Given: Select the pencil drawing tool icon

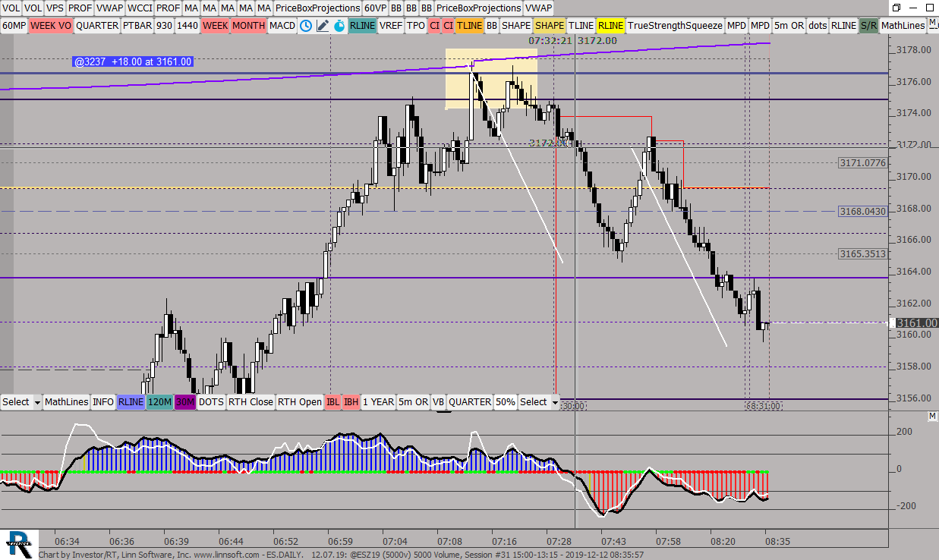Looking at the screenshot, I should point(323,25).
